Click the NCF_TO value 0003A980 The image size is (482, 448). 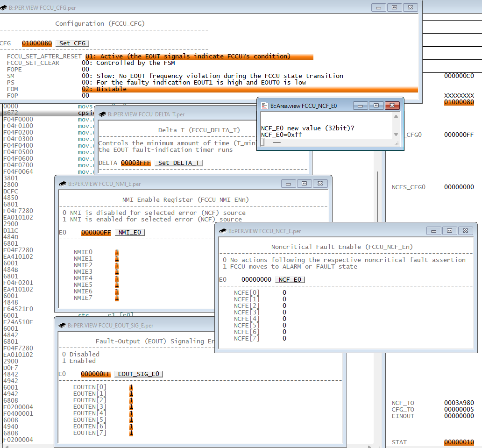click(x=459, y=403)
